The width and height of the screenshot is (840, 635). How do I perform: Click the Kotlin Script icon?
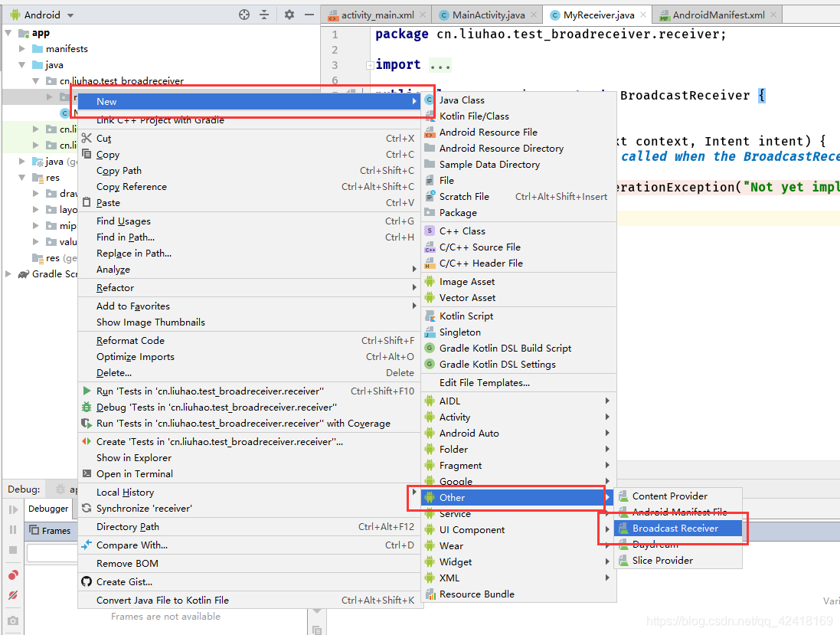tap(430, 316)
